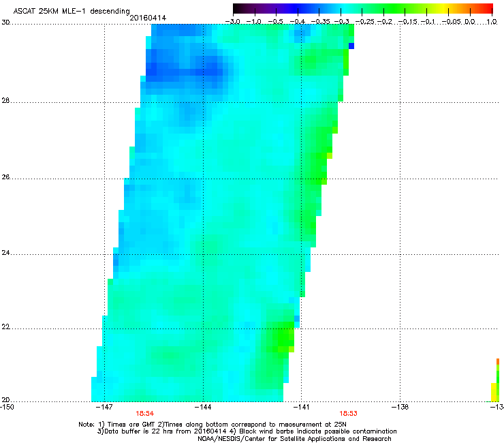Click the colorbar value -0.4
The height and width of the screenshot is (443, 504).
point(298,22)
